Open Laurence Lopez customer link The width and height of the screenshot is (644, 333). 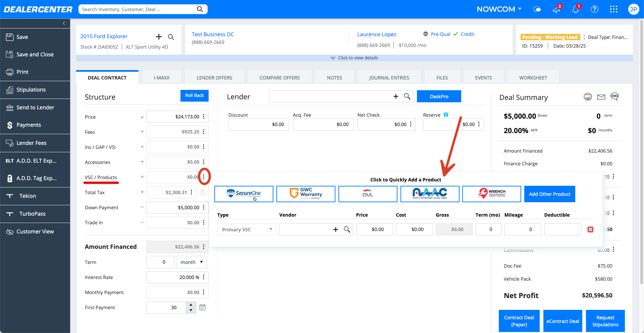click(377, 34)
